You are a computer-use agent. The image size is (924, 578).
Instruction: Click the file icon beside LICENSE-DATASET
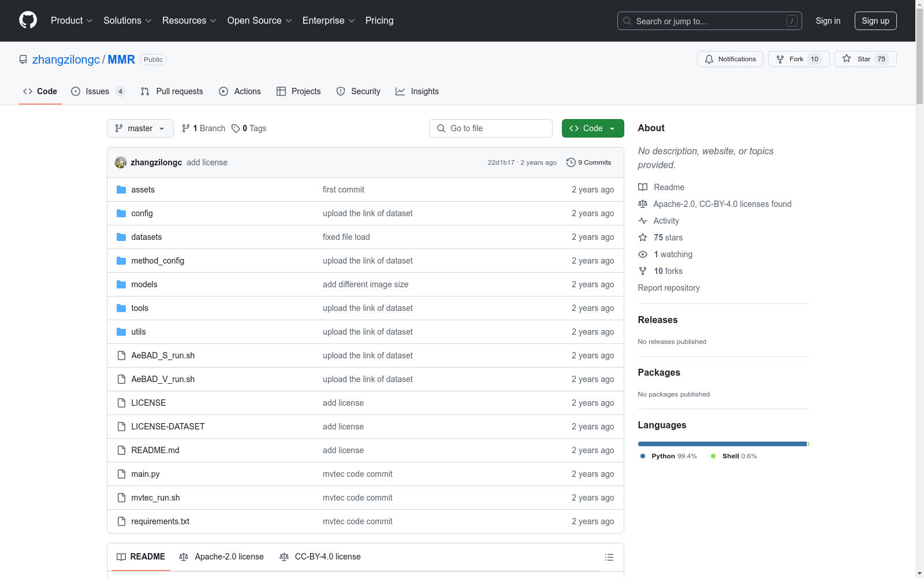point(121,427)
